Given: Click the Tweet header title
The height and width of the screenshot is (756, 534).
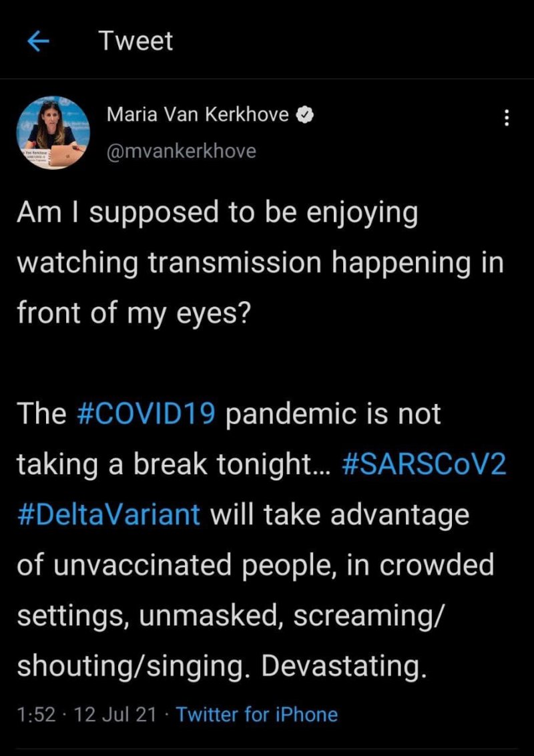Looking at the screenshot, I should 136,41.
